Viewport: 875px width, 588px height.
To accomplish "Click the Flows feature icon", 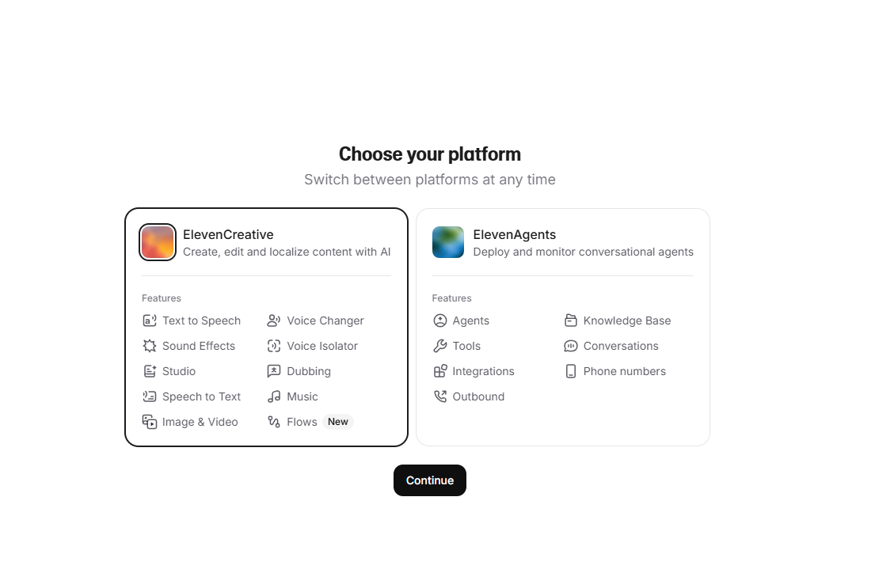I will 274,422.
